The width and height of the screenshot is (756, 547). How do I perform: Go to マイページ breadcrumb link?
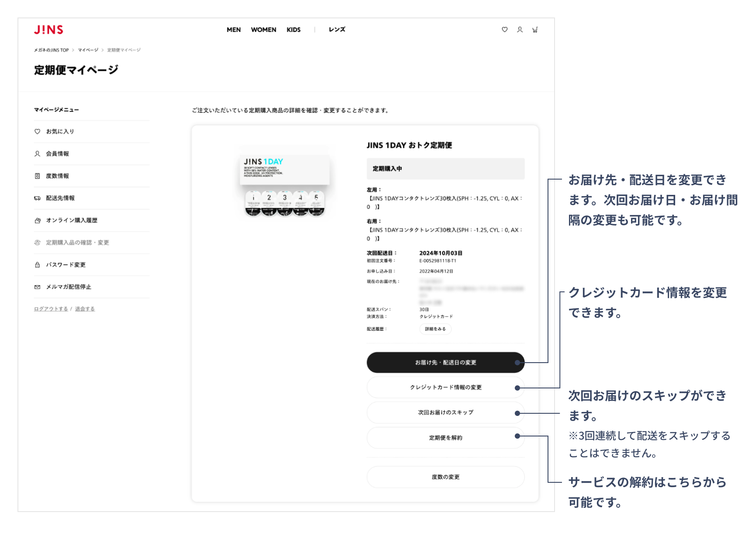coord(88,50)
